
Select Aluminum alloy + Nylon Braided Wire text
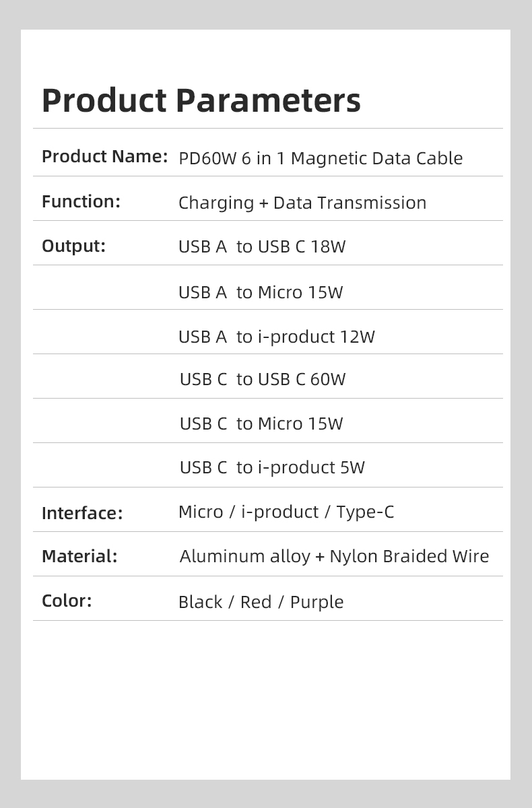coord(334,556)
